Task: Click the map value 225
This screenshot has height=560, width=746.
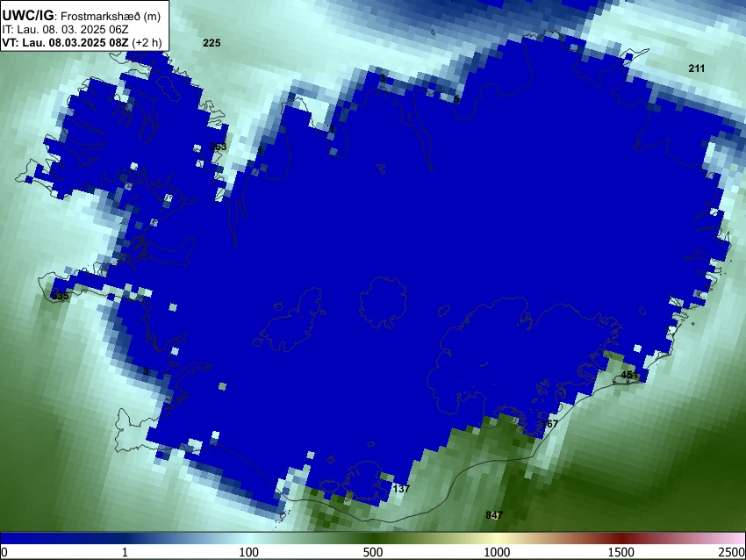Action: [212, 43]
